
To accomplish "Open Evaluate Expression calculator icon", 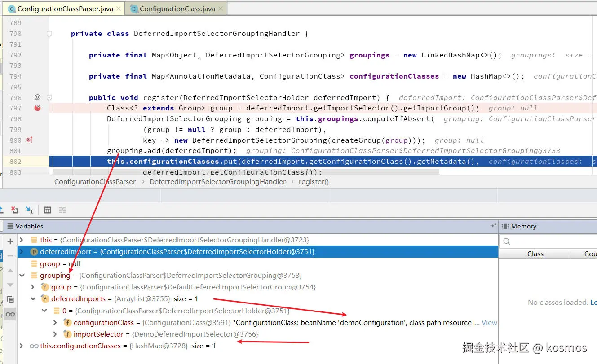I will [48, 210].
